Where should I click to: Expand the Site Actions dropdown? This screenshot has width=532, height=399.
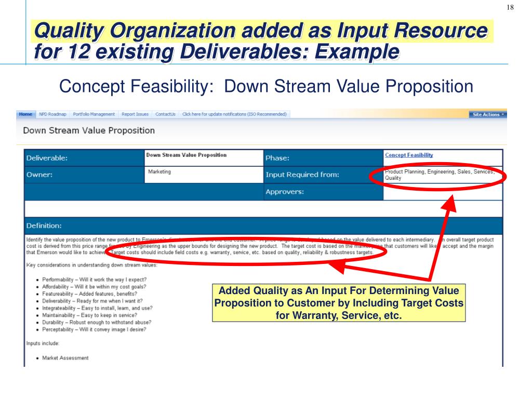tap(488, 115)
